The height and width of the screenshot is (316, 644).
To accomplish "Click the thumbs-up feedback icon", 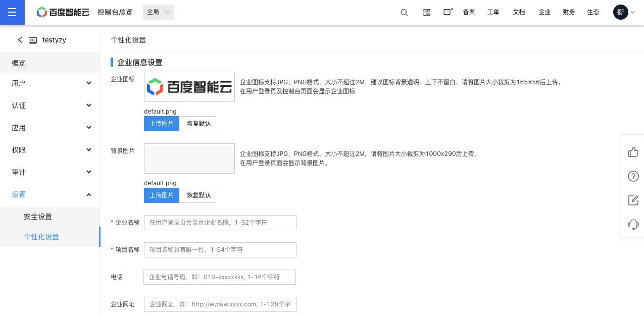I will (633, 152).
